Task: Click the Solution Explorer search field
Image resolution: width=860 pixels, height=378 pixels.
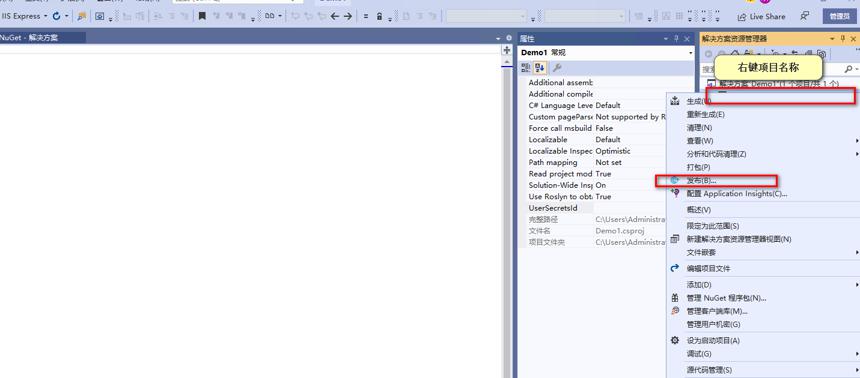Action: [773, 70]
